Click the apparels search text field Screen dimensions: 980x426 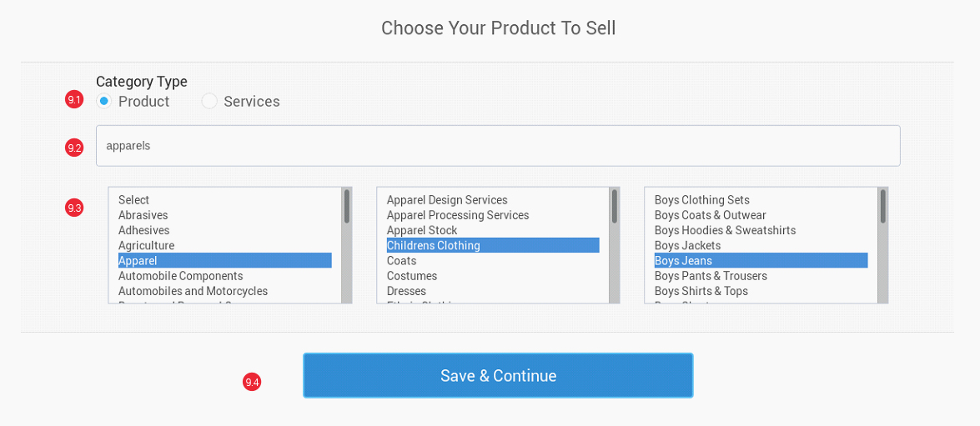point(498,146)
